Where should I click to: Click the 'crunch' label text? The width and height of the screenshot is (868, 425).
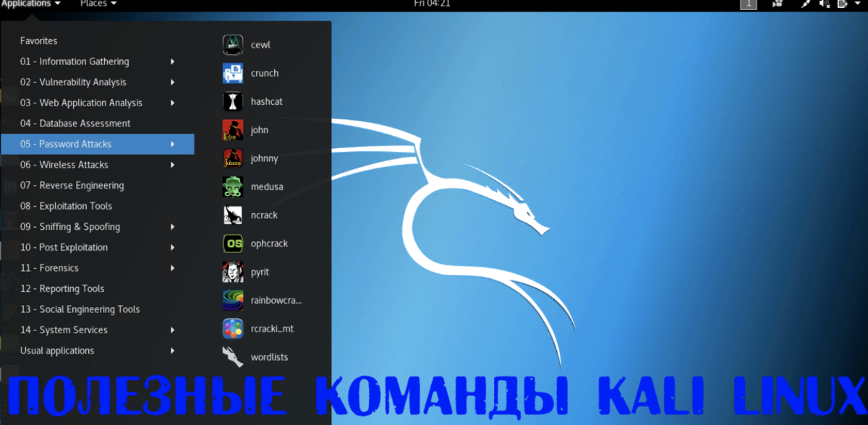265,73
